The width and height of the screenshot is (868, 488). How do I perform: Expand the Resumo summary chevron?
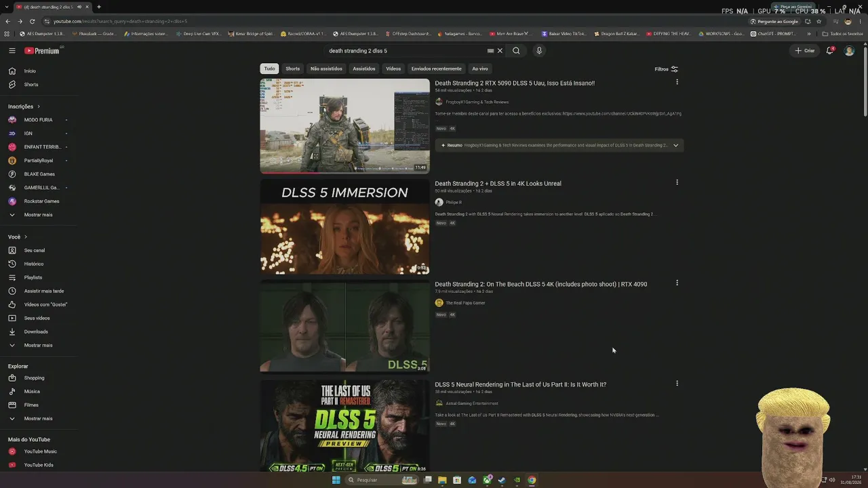click(675, 145)
